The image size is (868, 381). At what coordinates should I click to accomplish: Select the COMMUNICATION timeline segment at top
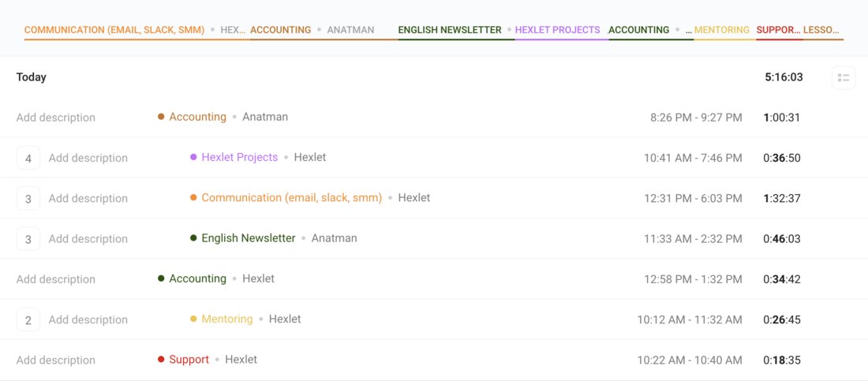pos(114,30)
